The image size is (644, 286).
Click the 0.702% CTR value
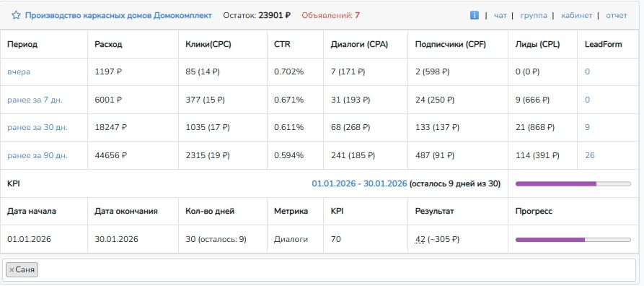coord(288,71)
